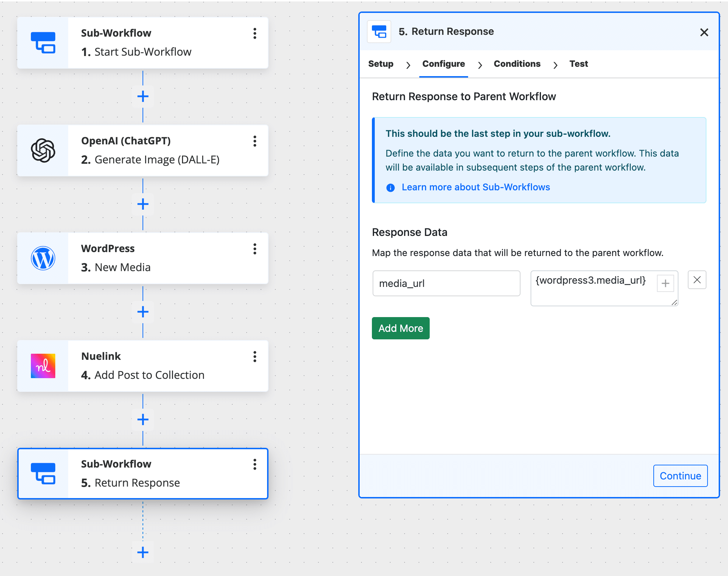
Task: Click the Sub-Workflow icon on Start Sub-Workflow step
Action: [x=43, y=42]
